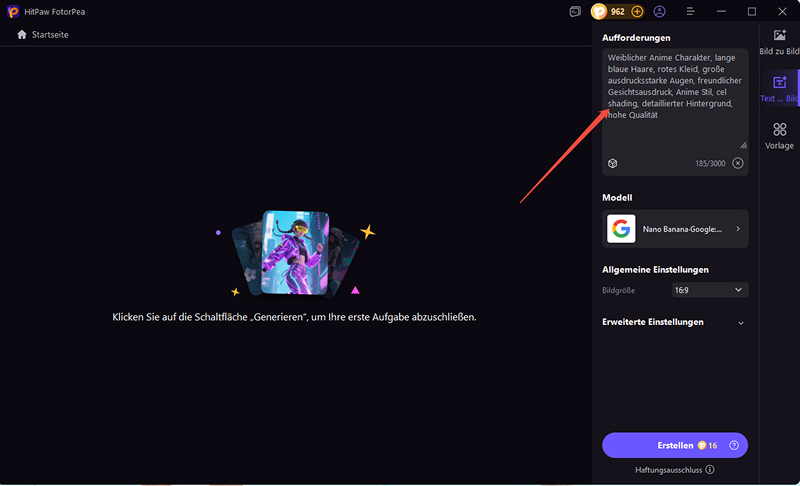800x486 pixels.
Task: Open the Vorlage templates tab
Action: tap(779, 136)
